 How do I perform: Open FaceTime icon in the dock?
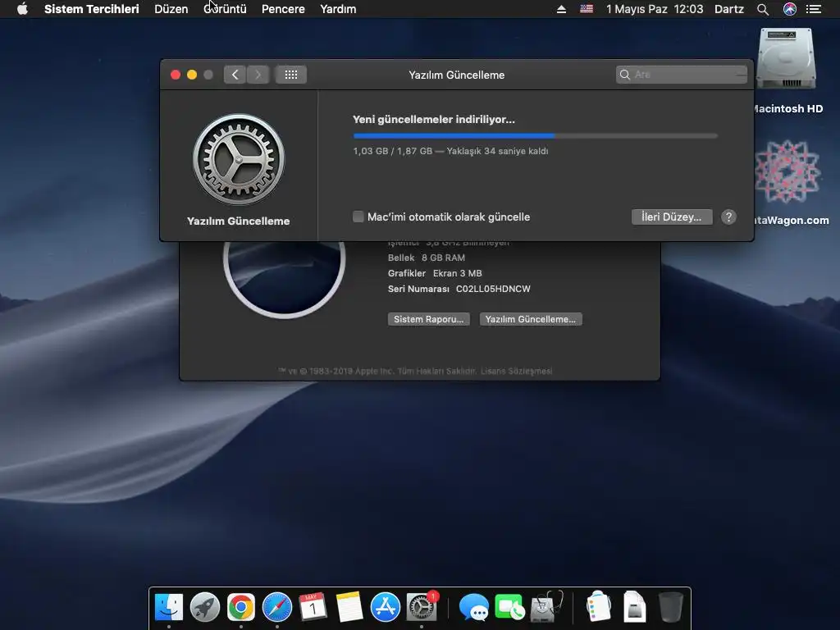[x=509, y=608]
